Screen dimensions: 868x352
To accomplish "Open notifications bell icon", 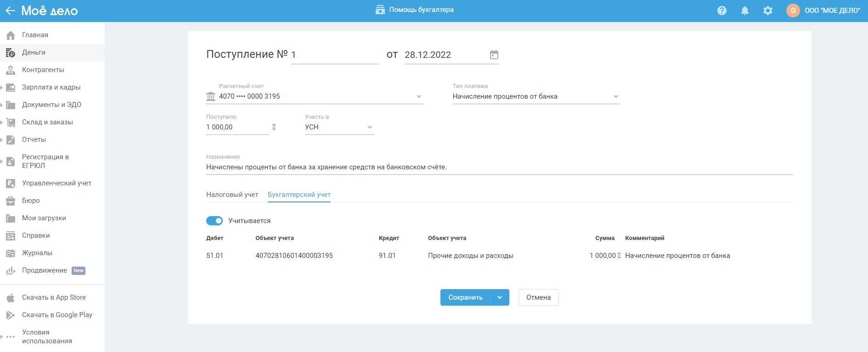I will pyautogui.click(x=745, y=11).
